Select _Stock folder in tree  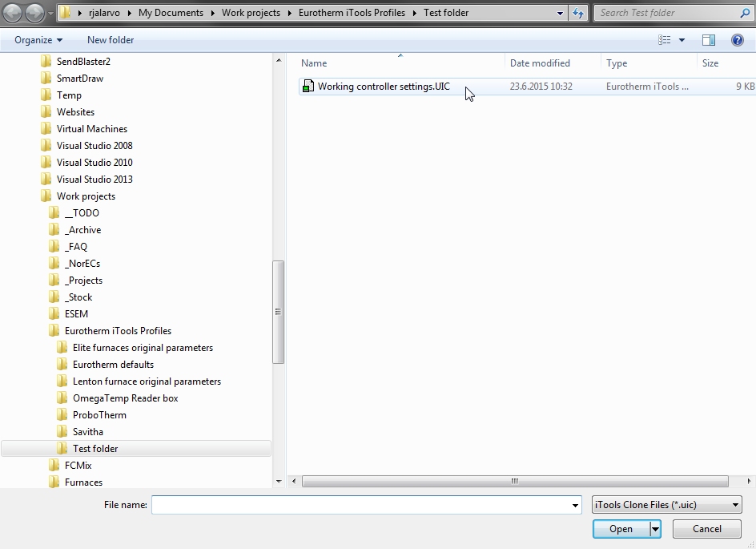tap(78, 297)
